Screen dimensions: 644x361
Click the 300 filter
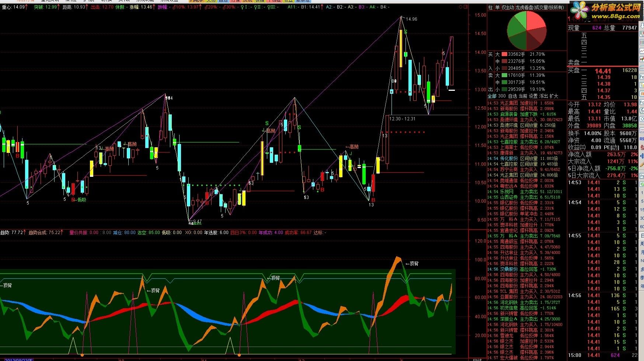[502, 96]
